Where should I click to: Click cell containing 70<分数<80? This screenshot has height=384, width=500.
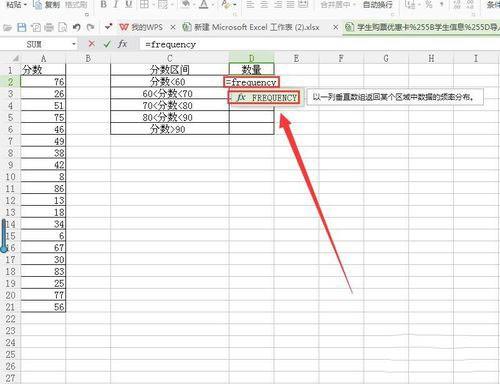[x=170, y=105]
